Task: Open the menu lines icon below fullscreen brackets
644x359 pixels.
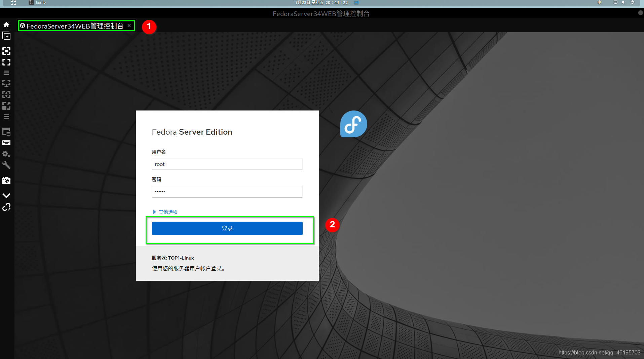Action: pyautogui.click(x=6, y=73)
